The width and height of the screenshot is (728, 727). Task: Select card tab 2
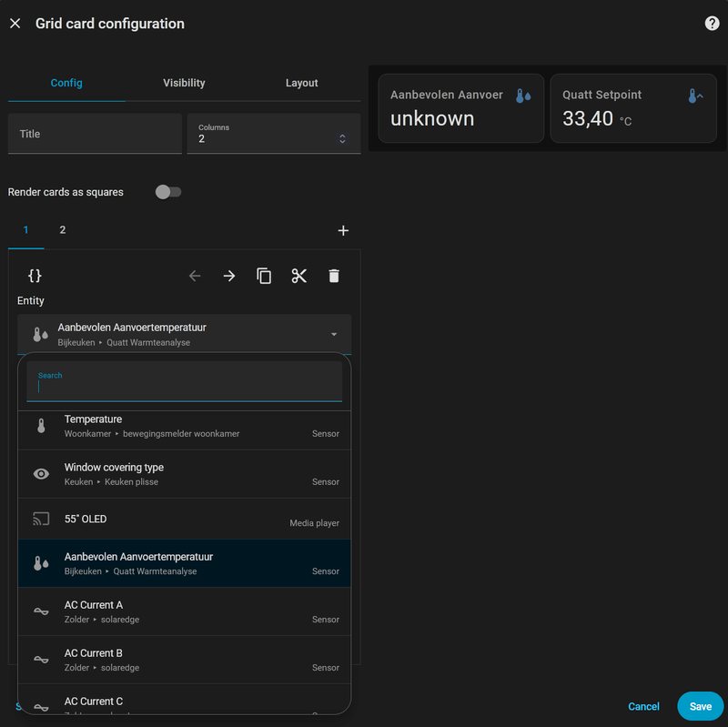(62, 230)
